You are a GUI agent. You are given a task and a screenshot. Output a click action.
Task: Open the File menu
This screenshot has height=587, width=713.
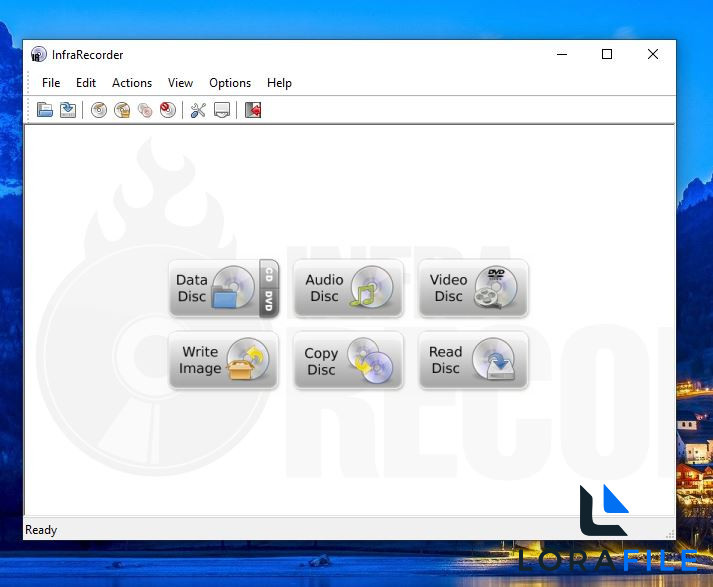click(50, 83)
